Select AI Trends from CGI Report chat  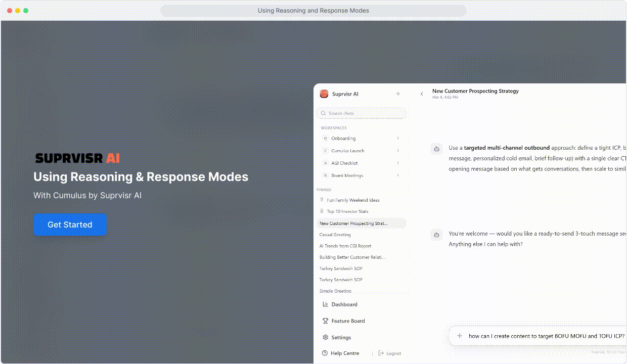click(x=345, y=246)
